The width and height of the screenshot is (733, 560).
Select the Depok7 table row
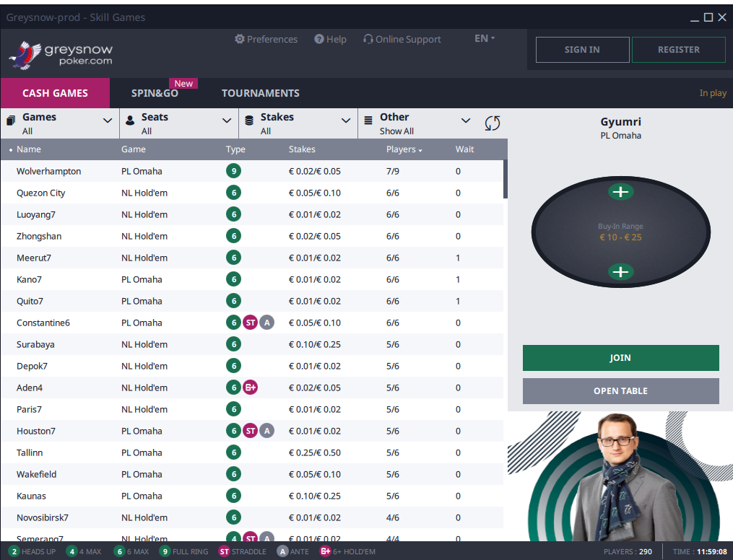pos(252,366)
